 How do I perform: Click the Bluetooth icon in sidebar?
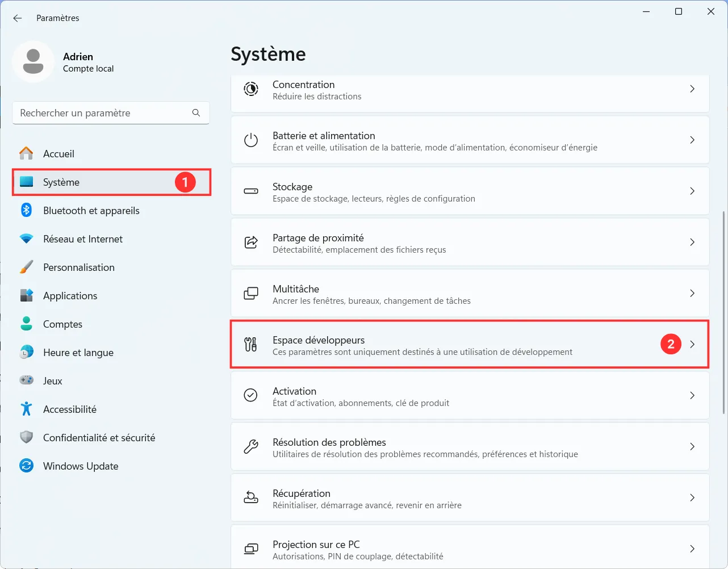(26, 210)
